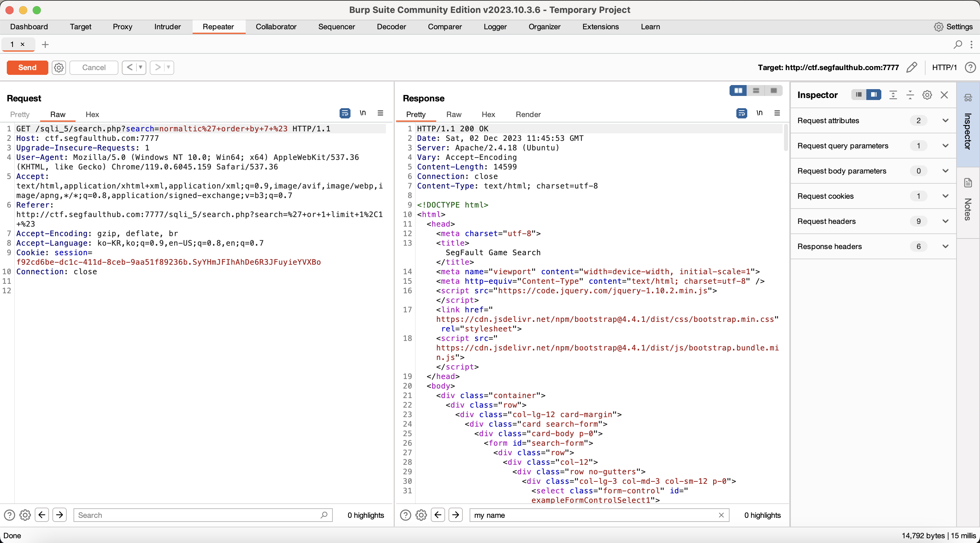This screenshot has width=980, height=543.
Task: Open previous history dropdown arrow
Action: (x=141, y=68)
